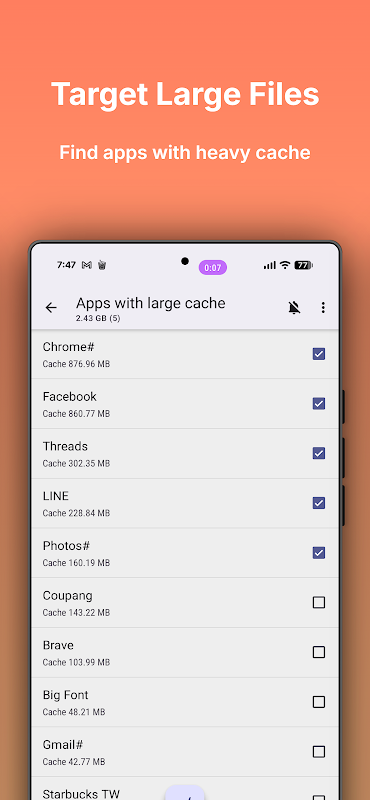
Task: Tap the 7:47 clock in status bar
Action: point(66,265)
